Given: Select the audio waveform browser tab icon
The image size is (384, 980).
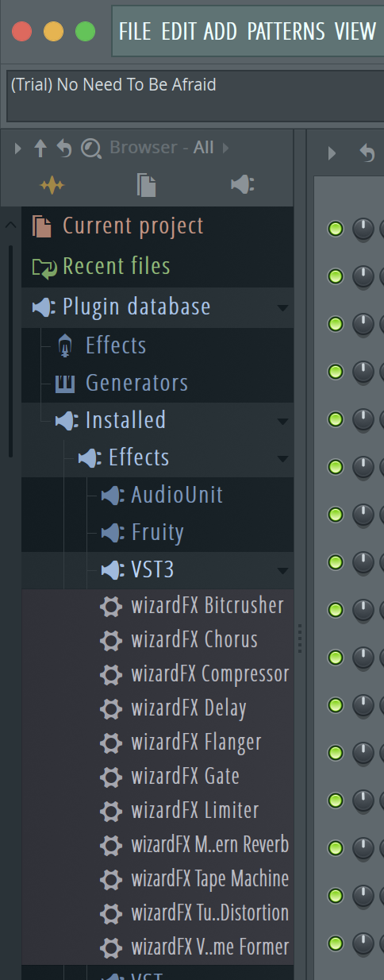Looking at the screenshot, I should [x=52, y=185].
